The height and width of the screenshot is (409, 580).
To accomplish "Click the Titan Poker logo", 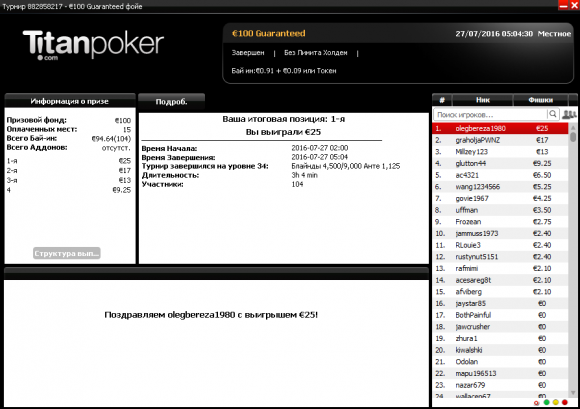I will [93, 45].
